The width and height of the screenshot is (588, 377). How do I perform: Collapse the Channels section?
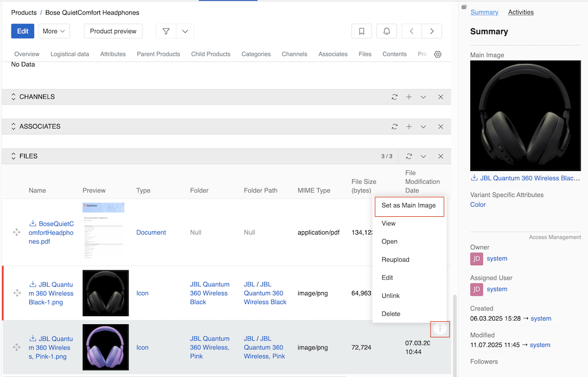click(x=14, y=96)
